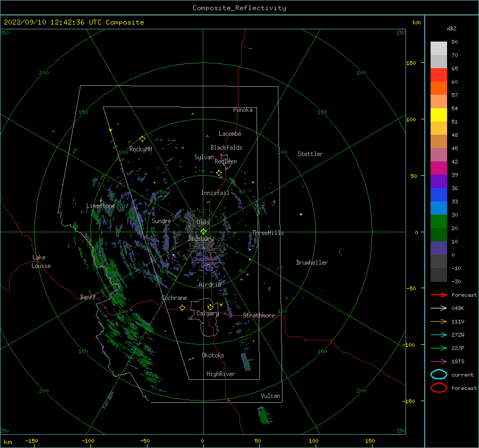The height and width of the screenshot is (448, 479).
Task: Select the red 60-65 dBZ swatch
Action: point(439,75)
